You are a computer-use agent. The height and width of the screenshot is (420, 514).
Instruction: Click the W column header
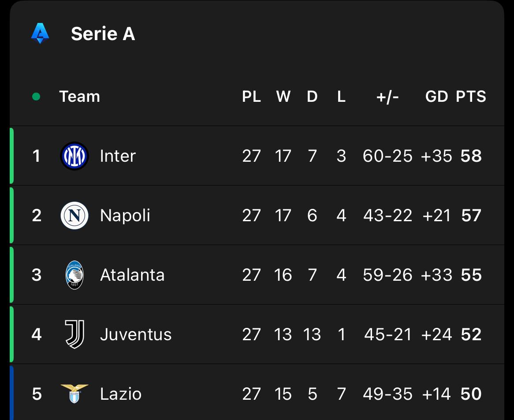[x=283, y=97]
